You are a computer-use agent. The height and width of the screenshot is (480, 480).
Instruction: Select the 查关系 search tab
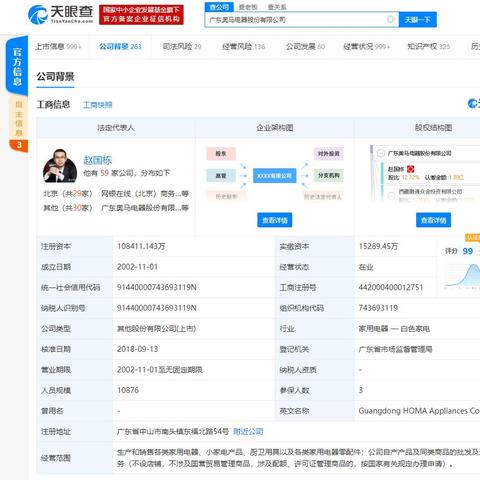pyautogui.click(x=277, y=7)
